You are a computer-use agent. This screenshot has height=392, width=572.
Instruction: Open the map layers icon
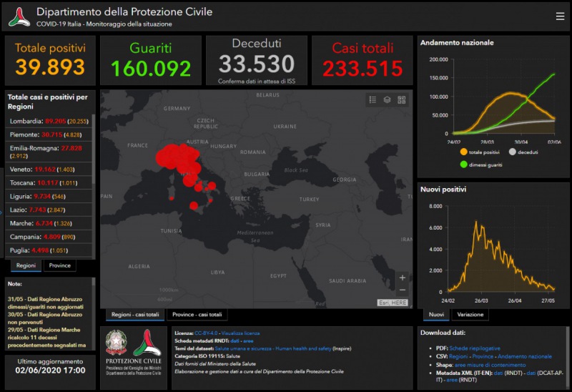[387, 100]
